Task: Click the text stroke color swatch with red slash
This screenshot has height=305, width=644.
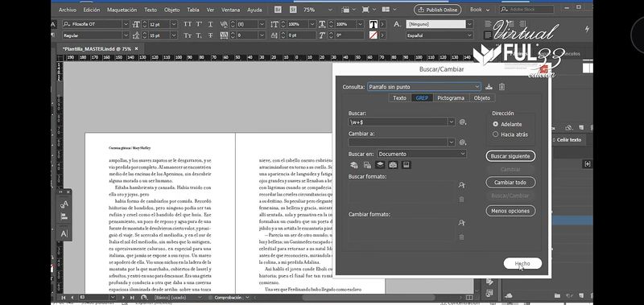Action: point(373,35)
